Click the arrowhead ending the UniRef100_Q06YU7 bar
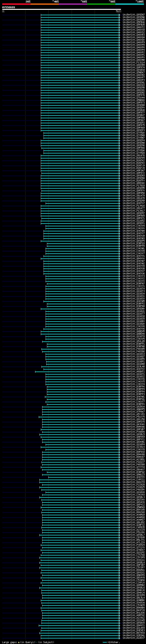The height and width of the screenshot is (644, 146). (x=120, y=271)
